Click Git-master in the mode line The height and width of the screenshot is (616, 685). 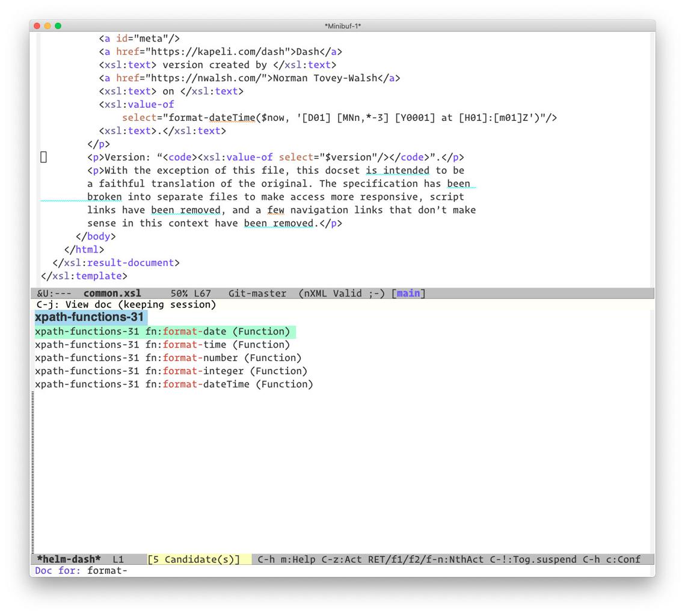coord(257,293)
